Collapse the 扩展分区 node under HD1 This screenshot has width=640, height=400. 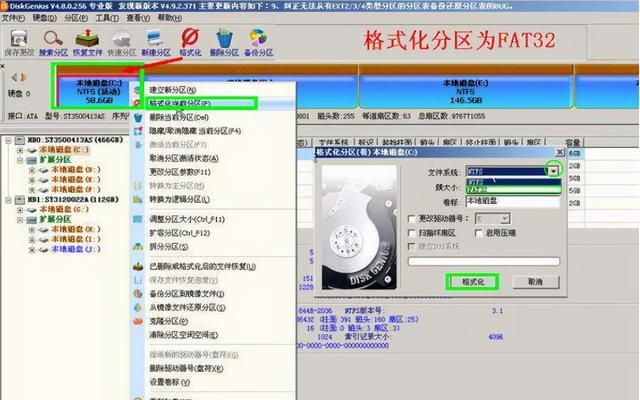tap(20, 220)
